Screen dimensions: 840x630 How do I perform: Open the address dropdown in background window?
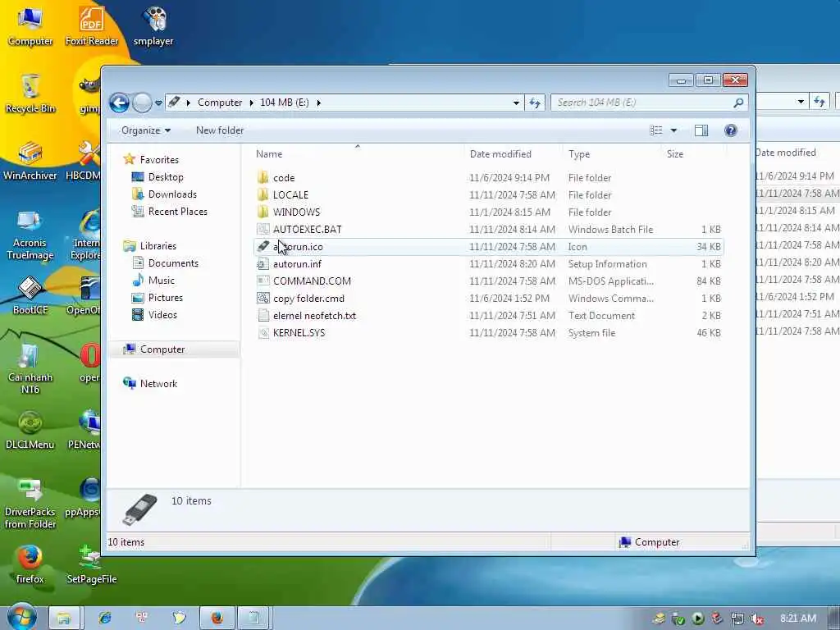801,101
